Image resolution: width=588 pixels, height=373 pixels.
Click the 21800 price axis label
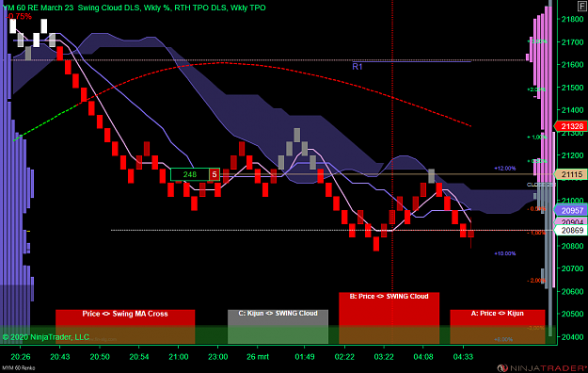pos(572,19)
